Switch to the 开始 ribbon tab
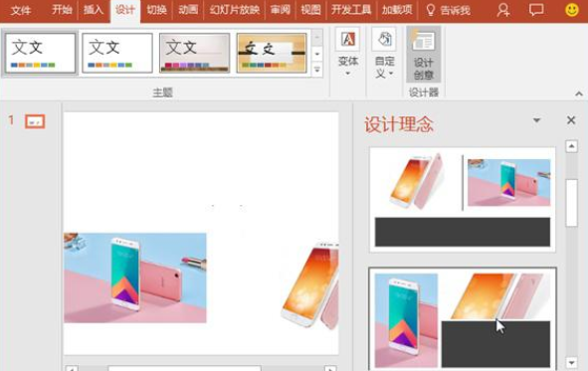Viewport: 588px width, 371px height. click(x=62, y=10)
